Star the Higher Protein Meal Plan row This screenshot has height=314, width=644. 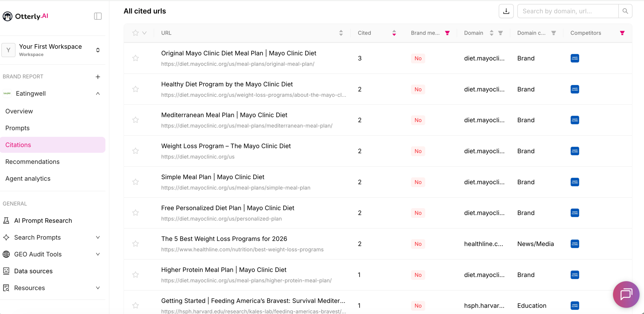[x=136, y=274]
